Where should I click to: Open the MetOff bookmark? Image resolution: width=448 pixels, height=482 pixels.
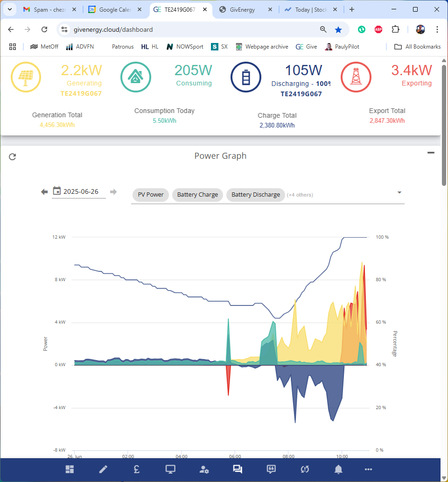[x=44, y=47]
